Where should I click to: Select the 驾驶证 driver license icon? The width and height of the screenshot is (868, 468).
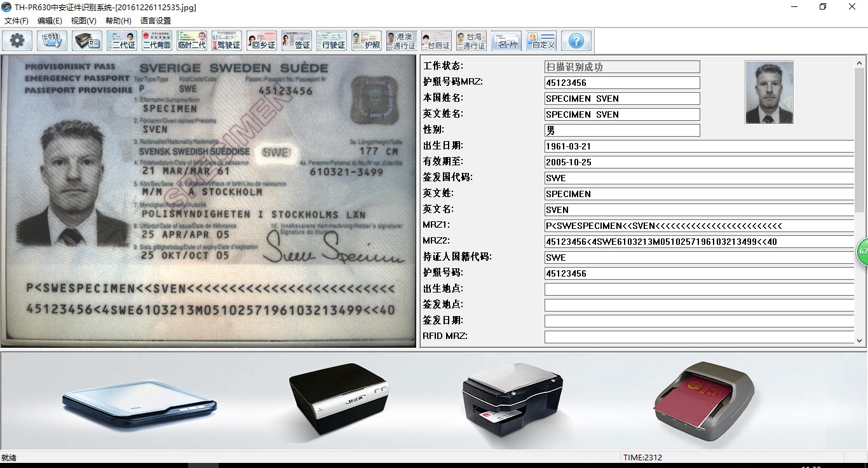point(227,41)
